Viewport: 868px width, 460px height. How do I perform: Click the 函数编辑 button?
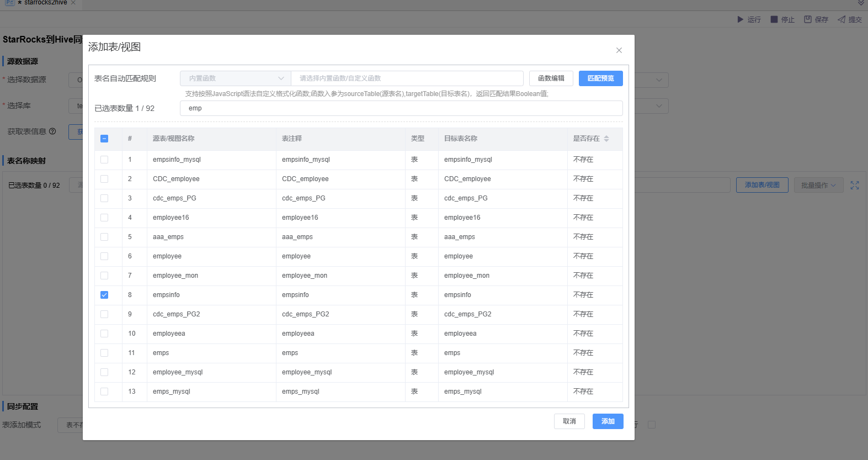click(x=551, y=78)
